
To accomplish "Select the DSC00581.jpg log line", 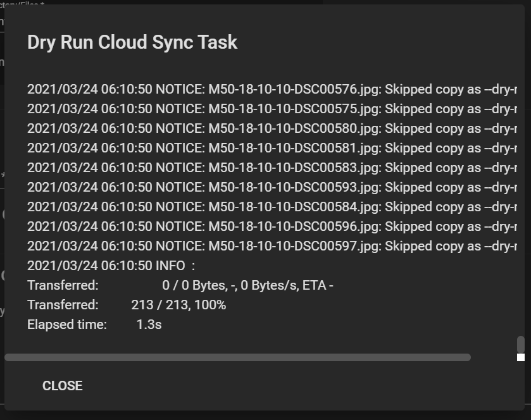I will [272, 148].
